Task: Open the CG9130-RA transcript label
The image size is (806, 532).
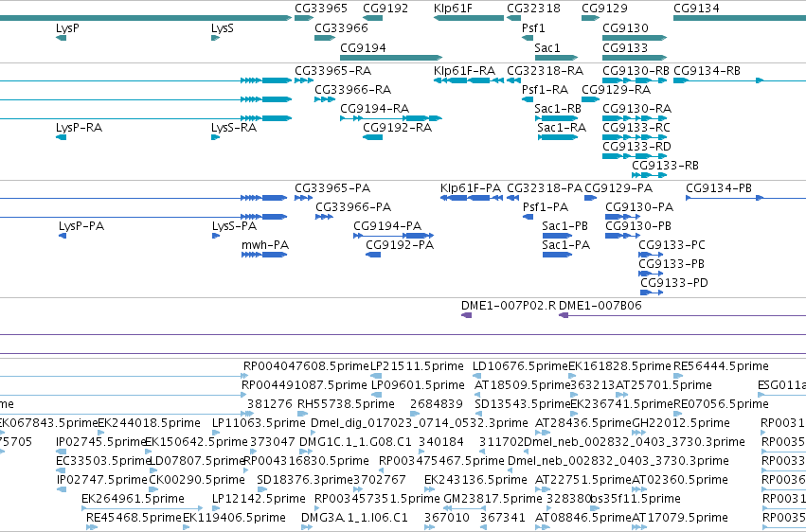Action: pyautogui.click(x=636, y=109)
